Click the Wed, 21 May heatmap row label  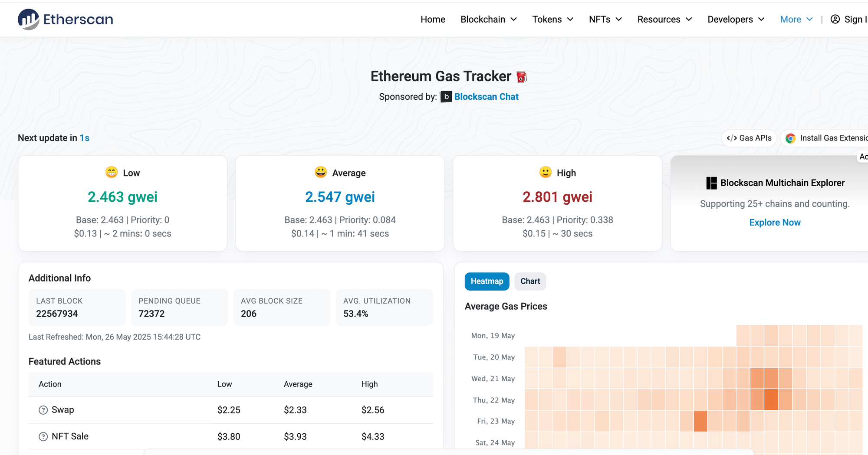click(493, 379)
